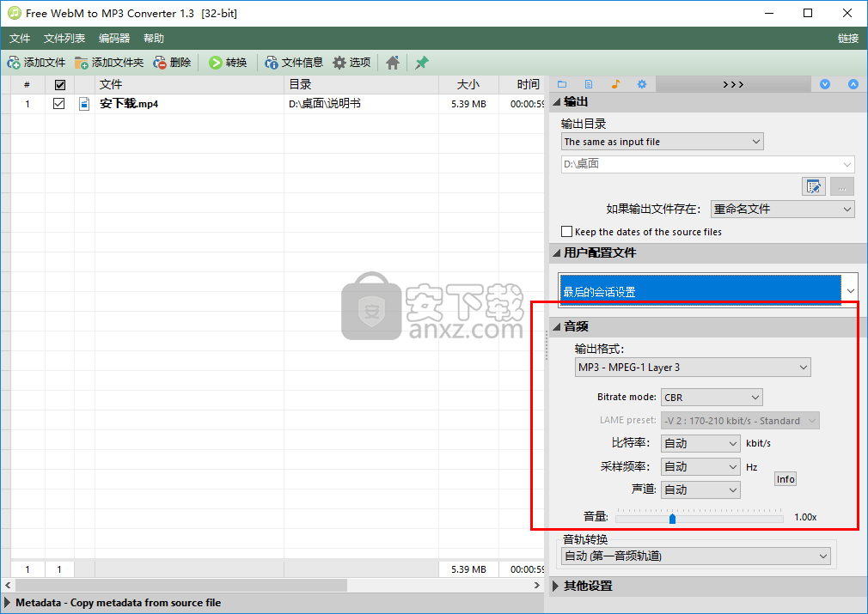Open the Bitrate mode CBR dropdown
The width and height of the screenshot is (868, 614).
712,397
